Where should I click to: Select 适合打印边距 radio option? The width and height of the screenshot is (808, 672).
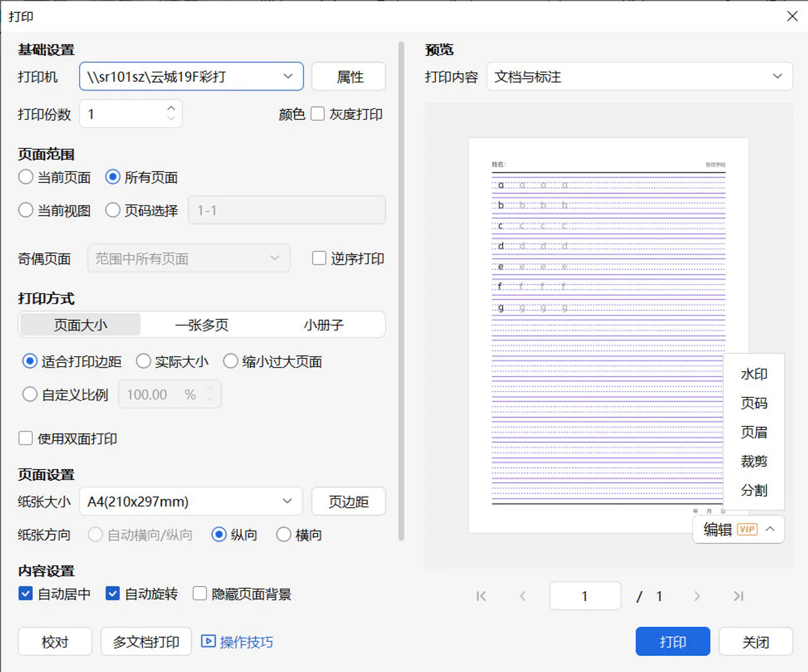tap(29, 361)
